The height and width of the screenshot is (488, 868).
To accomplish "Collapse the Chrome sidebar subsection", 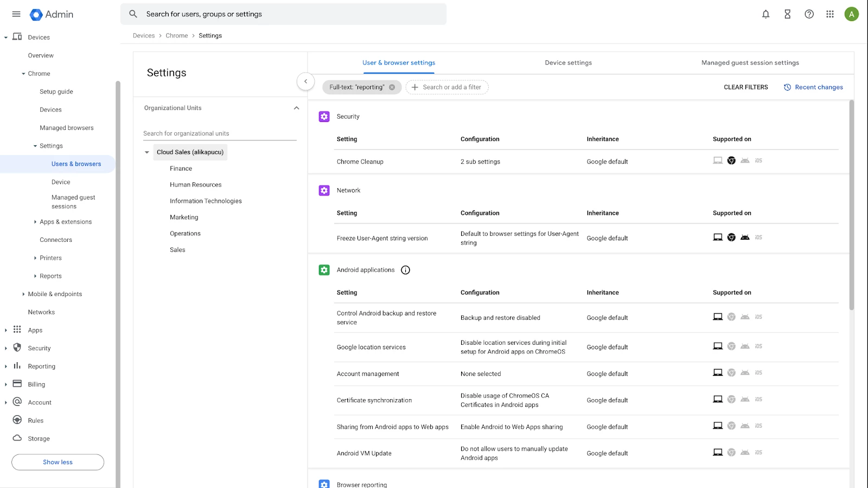I will point(23,74).
